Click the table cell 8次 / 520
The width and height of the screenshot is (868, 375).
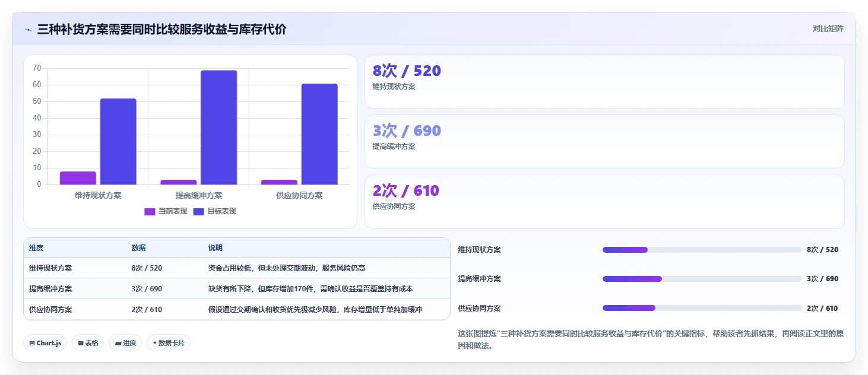coord(147,268)
